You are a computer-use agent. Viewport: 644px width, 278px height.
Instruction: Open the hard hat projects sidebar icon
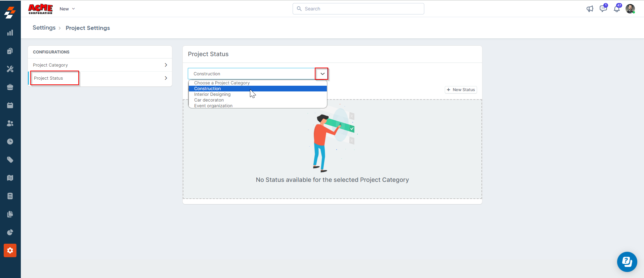[x=10, y=87]
